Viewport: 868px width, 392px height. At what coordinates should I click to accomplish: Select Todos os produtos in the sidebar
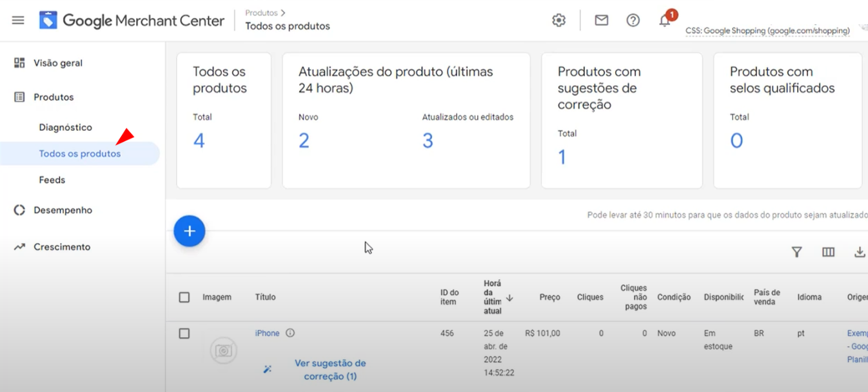[79, 153]
